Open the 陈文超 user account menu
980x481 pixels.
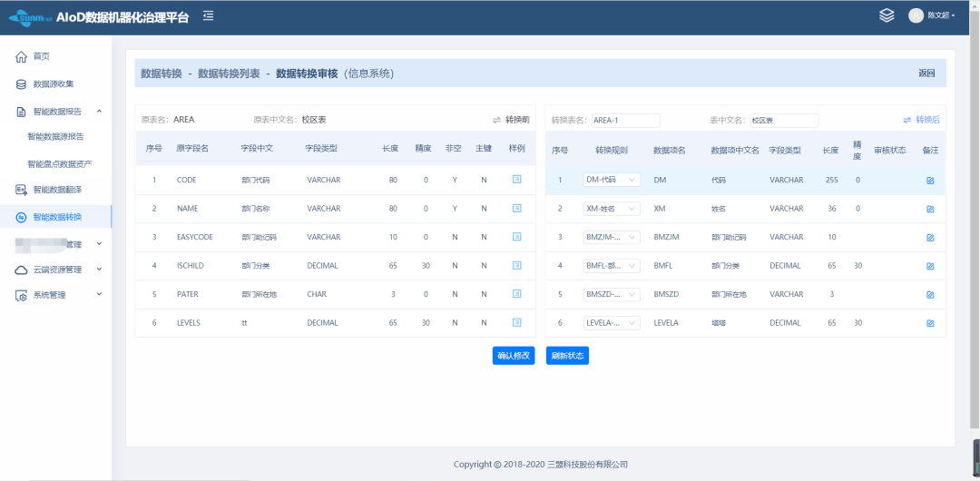(932, 15)
